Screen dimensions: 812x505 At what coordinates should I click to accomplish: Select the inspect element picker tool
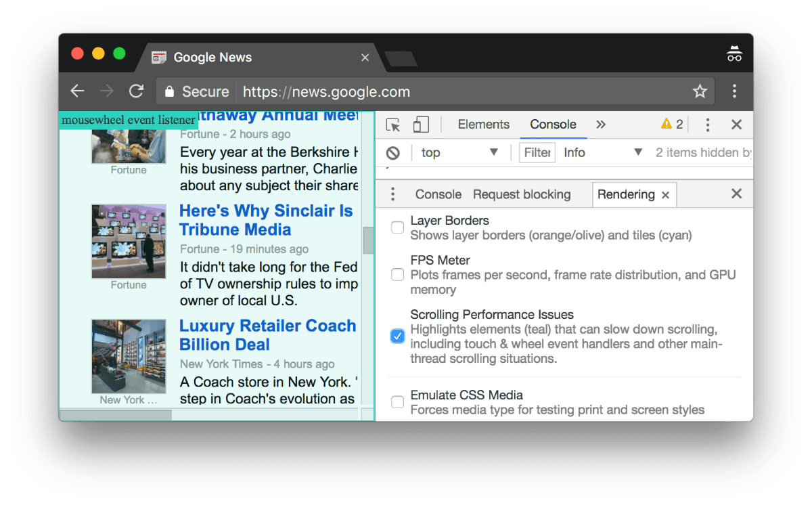point(392,124)
